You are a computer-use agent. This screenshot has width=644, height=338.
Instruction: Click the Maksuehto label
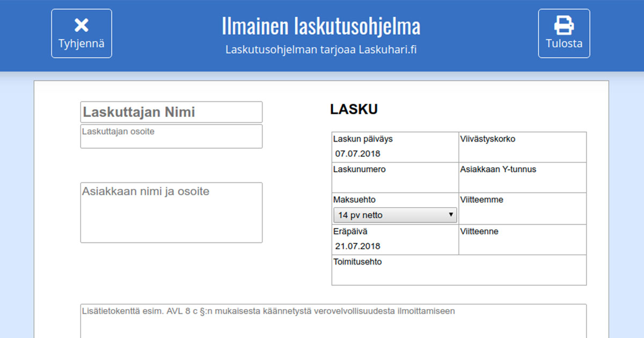click(x=354, y=200)
